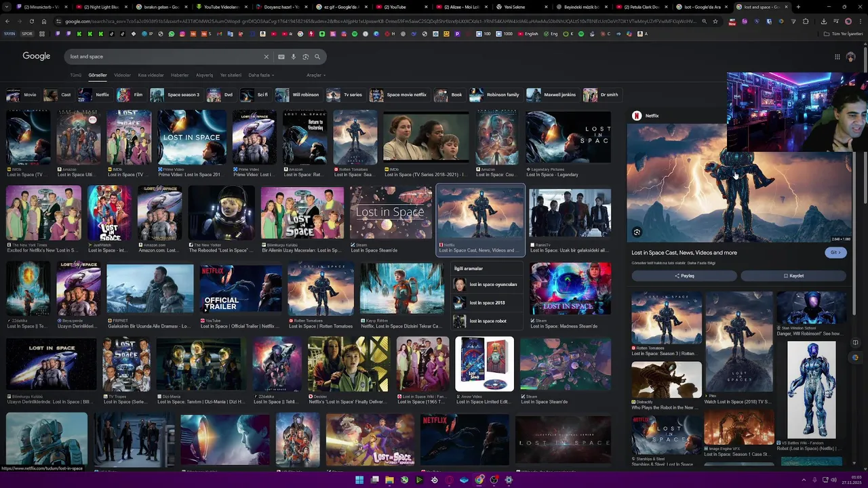Expand the 'Araçlar' tools dropdown
Viewport: 868px width, 488px height.
click(x=315, y=75)
